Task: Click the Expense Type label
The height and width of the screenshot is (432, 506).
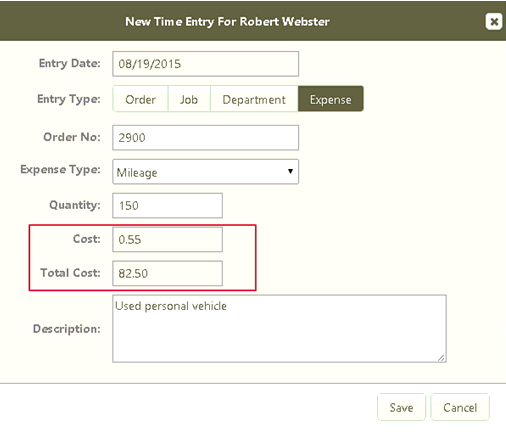Action: click(60, 170)
